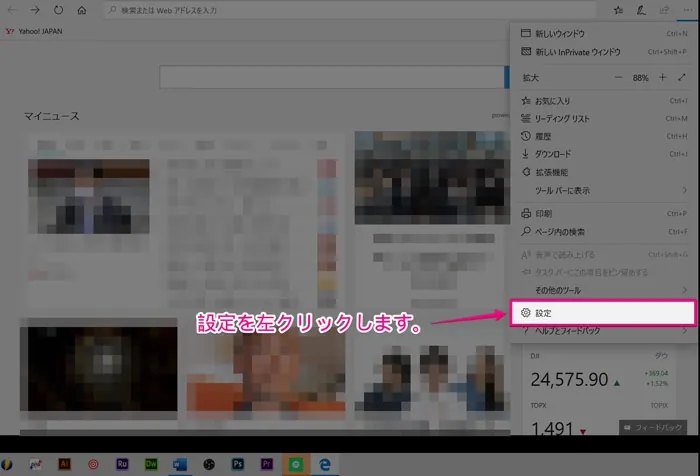Viewport: 700px width, 476px height.
Task: Decrease zoom with the minus button
Action: (618, 78)
